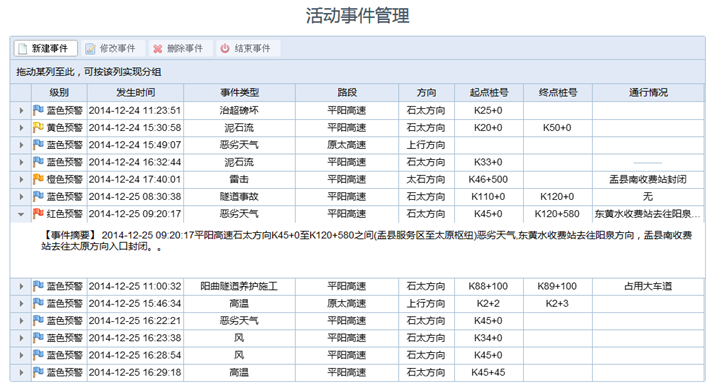Click the K45+45 start stake cell
Screen dimensions: 714x388
click(488, 373)
